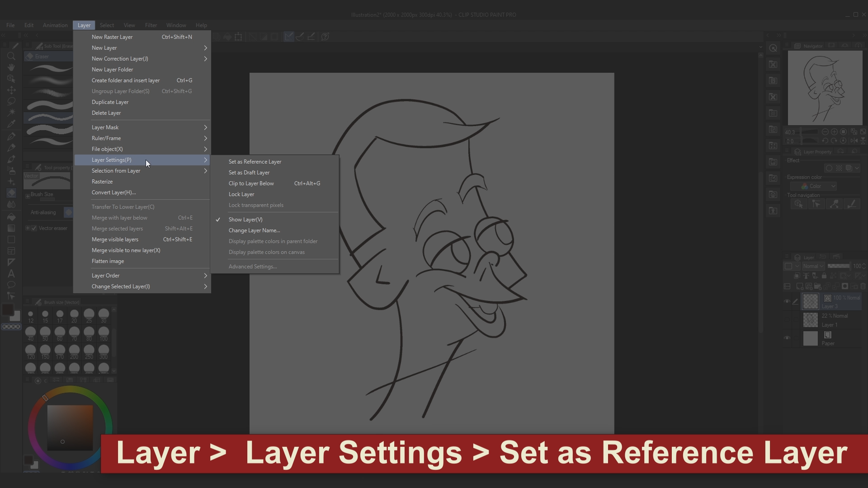Expand the New Correction Layer(J) submenu
This screenshot has width=868, height=488.
142,59
